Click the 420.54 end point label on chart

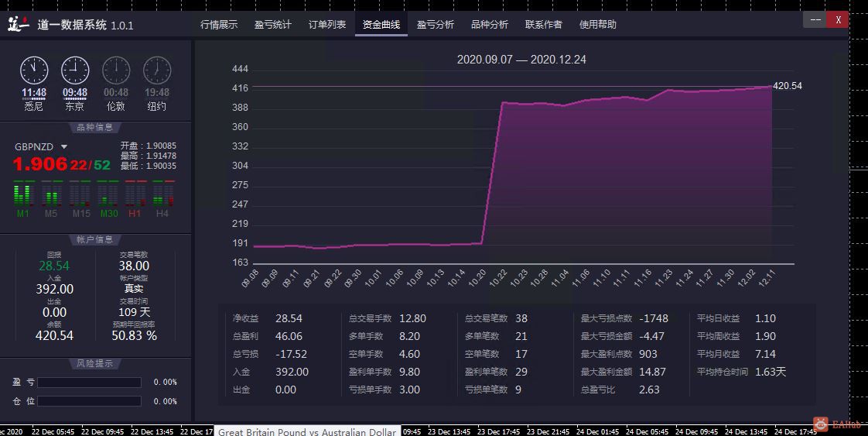(788, 86)
